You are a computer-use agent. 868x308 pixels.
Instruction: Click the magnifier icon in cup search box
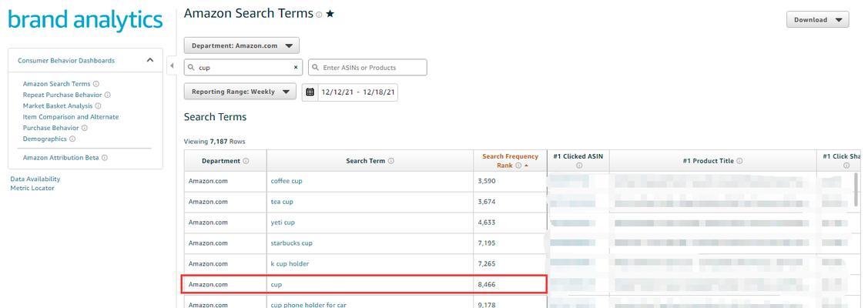[192, 68]
